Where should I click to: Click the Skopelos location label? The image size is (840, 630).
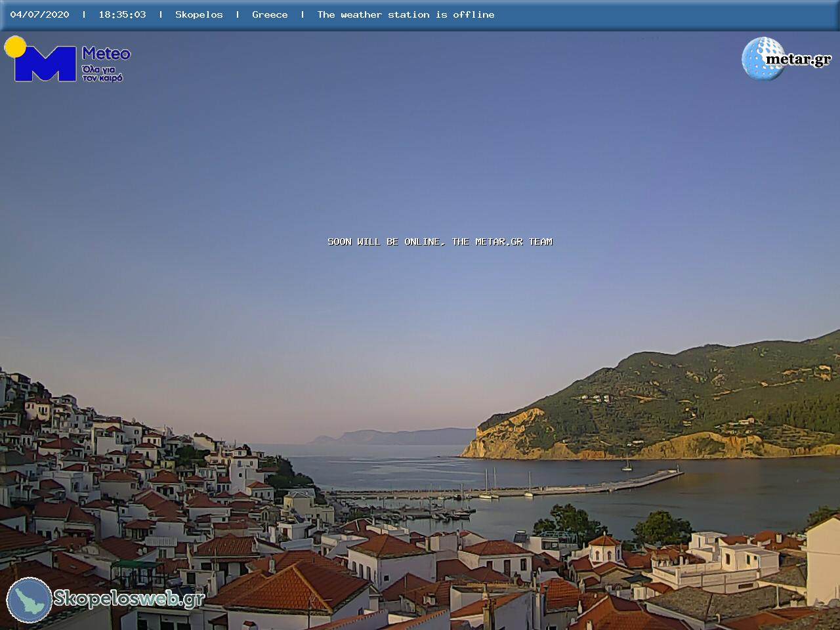coord(199,14)
